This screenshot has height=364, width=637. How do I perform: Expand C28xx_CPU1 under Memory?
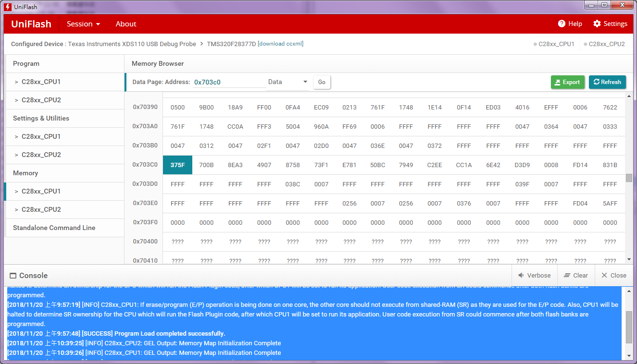(64, 192)
